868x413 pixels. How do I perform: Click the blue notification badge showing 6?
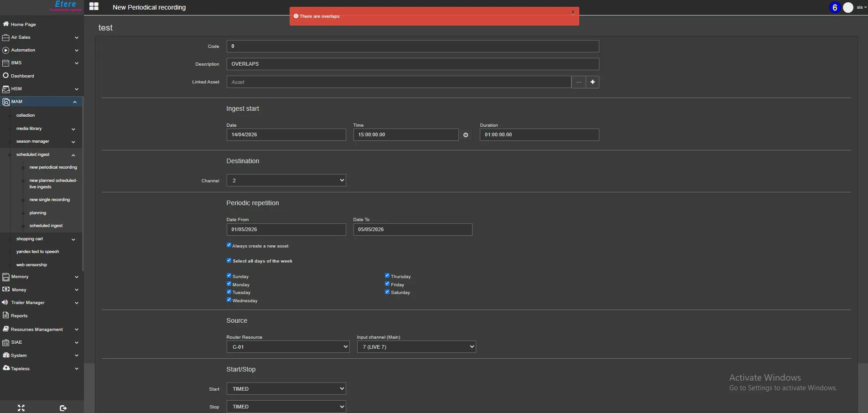(835, 7)
